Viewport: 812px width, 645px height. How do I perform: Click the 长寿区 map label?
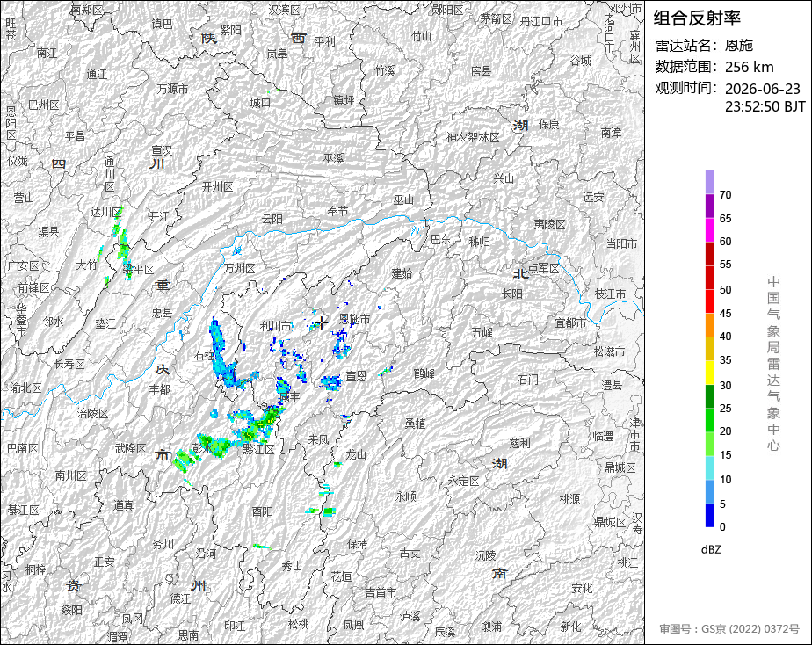pyautogui.click(x=69, y=364)
